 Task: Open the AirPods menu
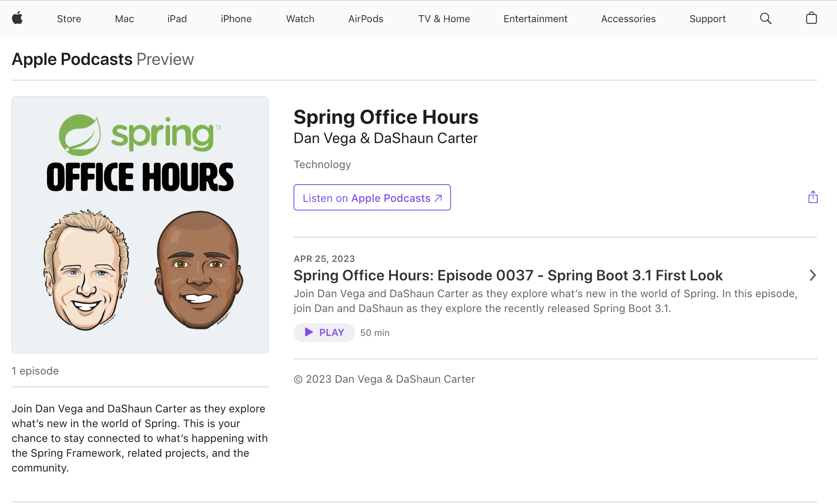366,19
